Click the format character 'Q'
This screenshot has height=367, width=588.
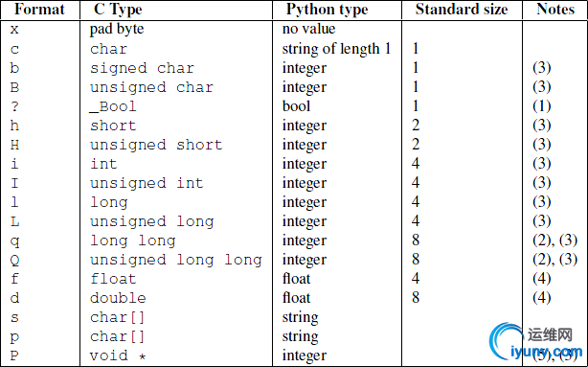pos(14,260)
